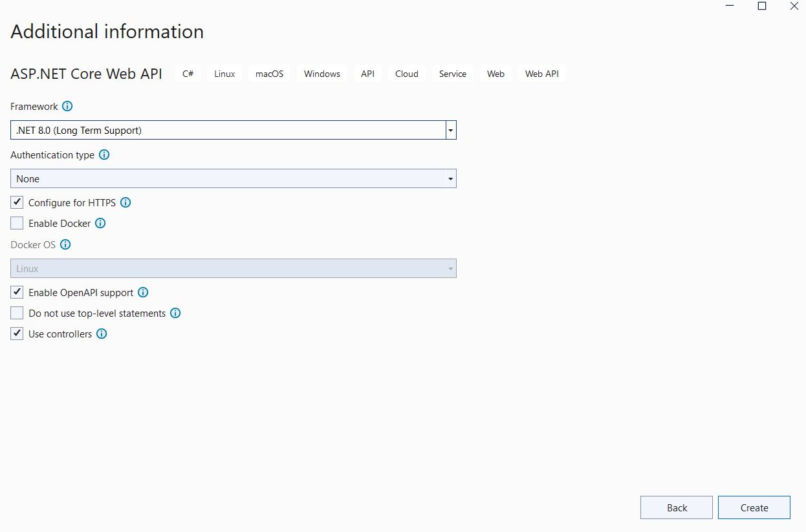The image size is (806, 532).
Task: Click the Create button
Action: coord(754,507)
